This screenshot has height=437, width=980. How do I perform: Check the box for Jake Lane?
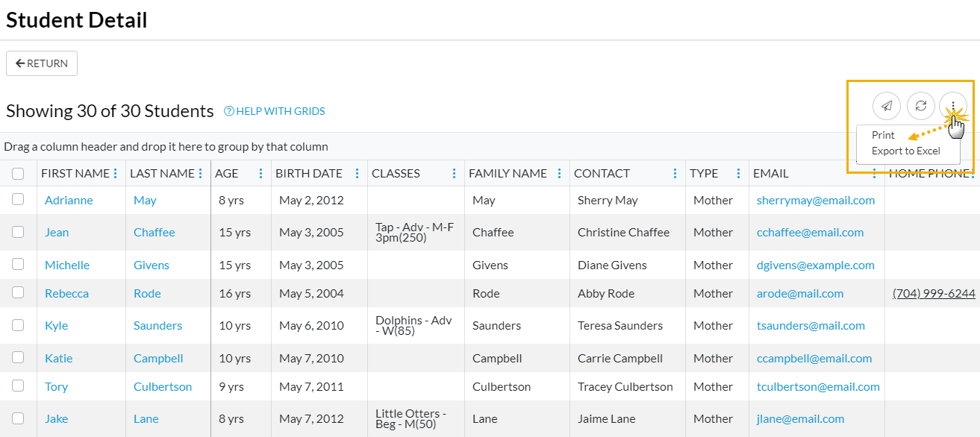click(x=18, y=418)
